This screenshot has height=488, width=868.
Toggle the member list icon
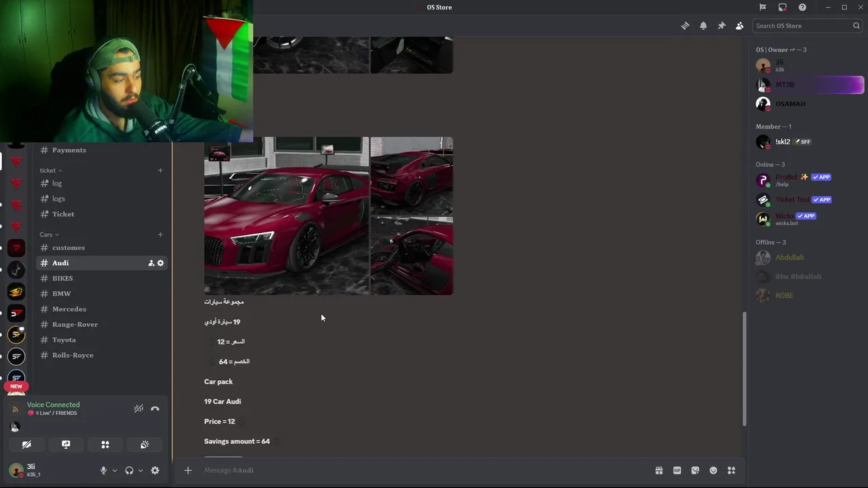point(739,26)
